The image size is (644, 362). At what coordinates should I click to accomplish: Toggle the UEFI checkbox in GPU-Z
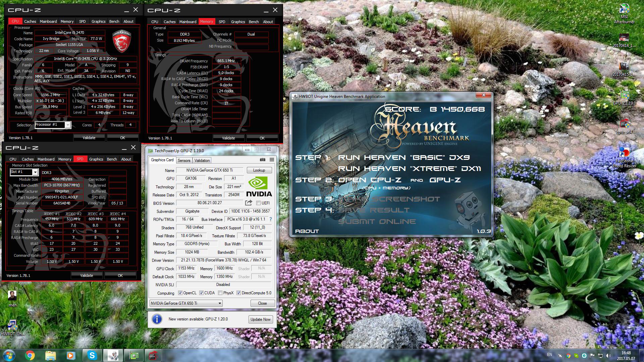pyautogui.click(x=258, y=203)
